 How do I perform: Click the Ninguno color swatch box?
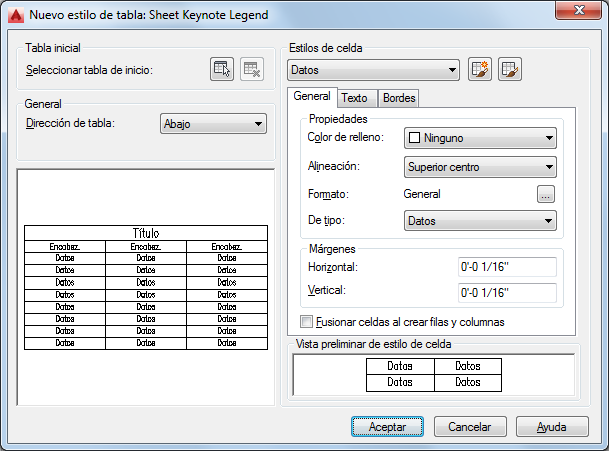414,138
